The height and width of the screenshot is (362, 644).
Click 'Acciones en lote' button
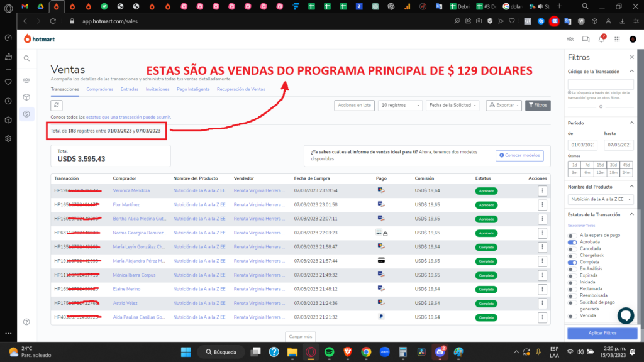coord(355,106)
